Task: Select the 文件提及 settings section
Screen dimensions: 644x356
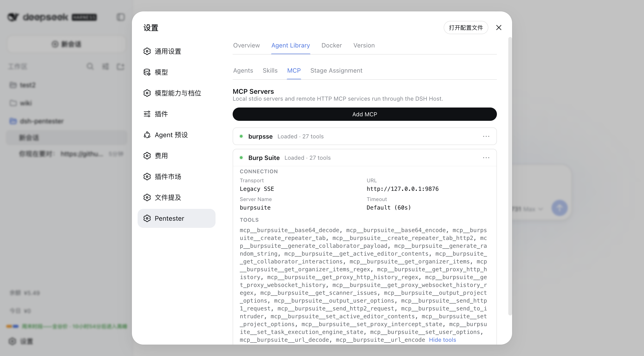Action: coord(176,197)
